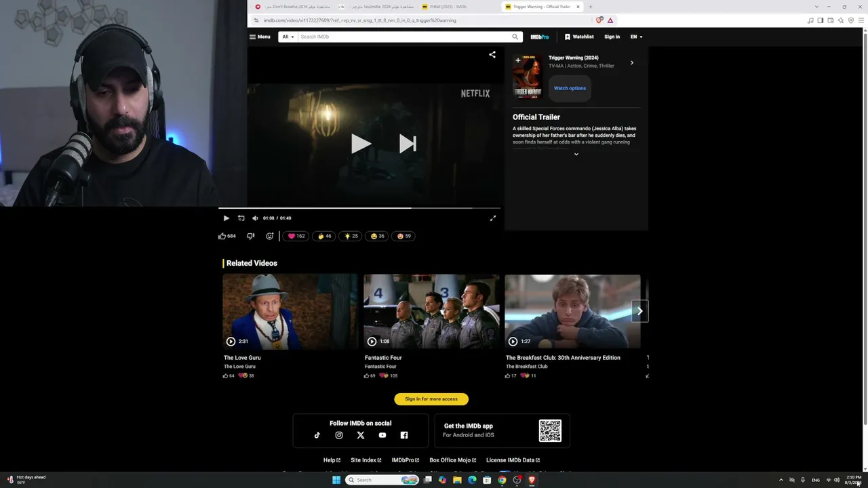The image size is (868, 488).
Task: Open the Trigger Warning (2024) title chevron
Action: click(x=632, y=63)
